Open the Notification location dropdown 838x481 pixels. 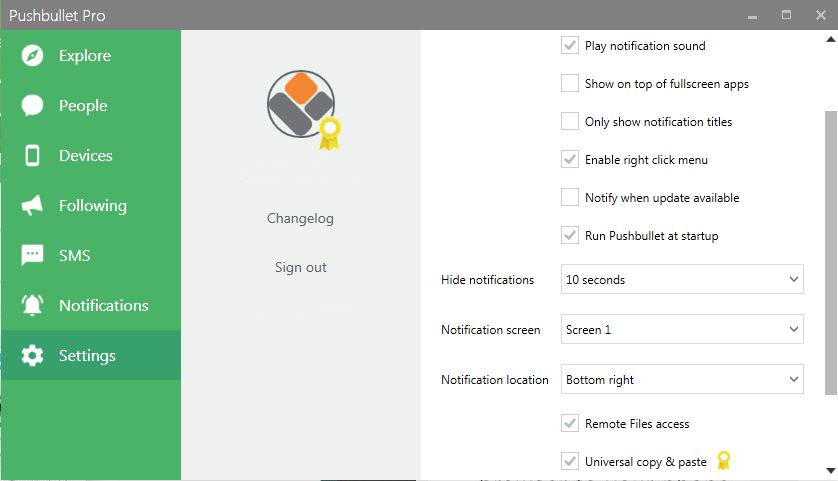[x=682, y=379]
